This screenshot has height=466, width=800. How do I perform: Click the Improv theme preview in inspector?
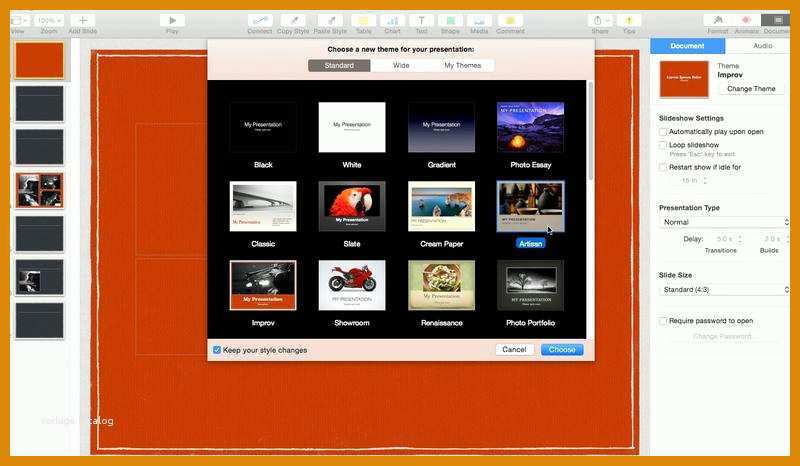tap(684, 79)
